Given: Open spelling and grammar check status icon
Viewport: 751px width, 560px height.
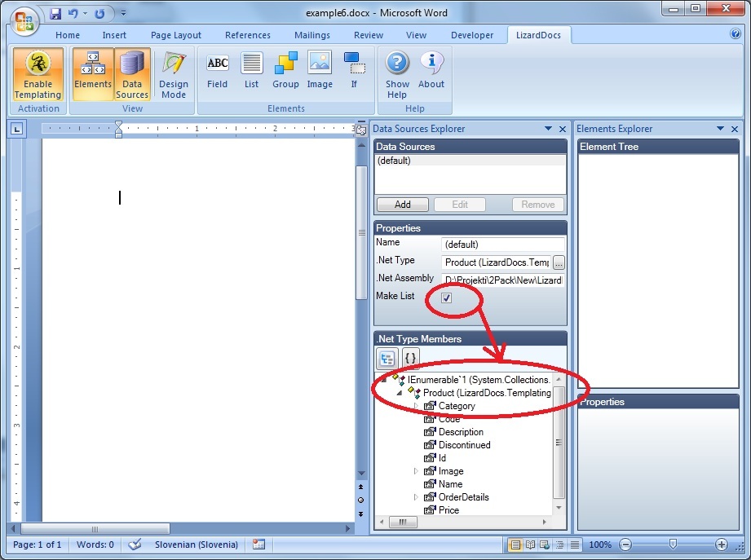Looking at the screenshot, I should click(x=135, y=545).
